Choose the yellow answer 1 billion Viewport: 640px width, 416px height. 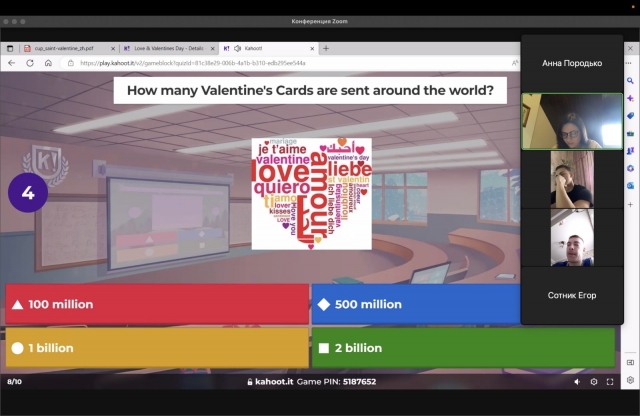(157, 348)
